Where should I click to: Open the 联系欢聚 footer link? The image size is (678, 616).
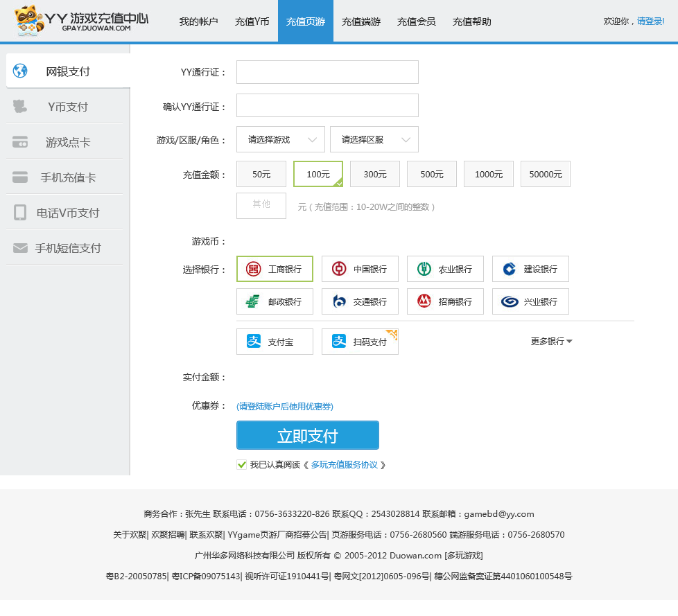pos(207,535)
